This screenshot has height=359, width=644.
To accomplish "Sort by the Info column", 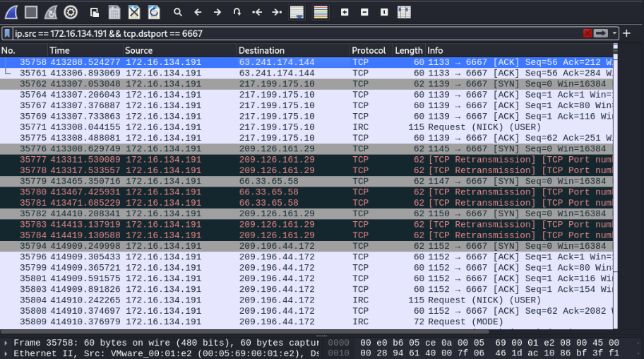I will tap(519, 51).
